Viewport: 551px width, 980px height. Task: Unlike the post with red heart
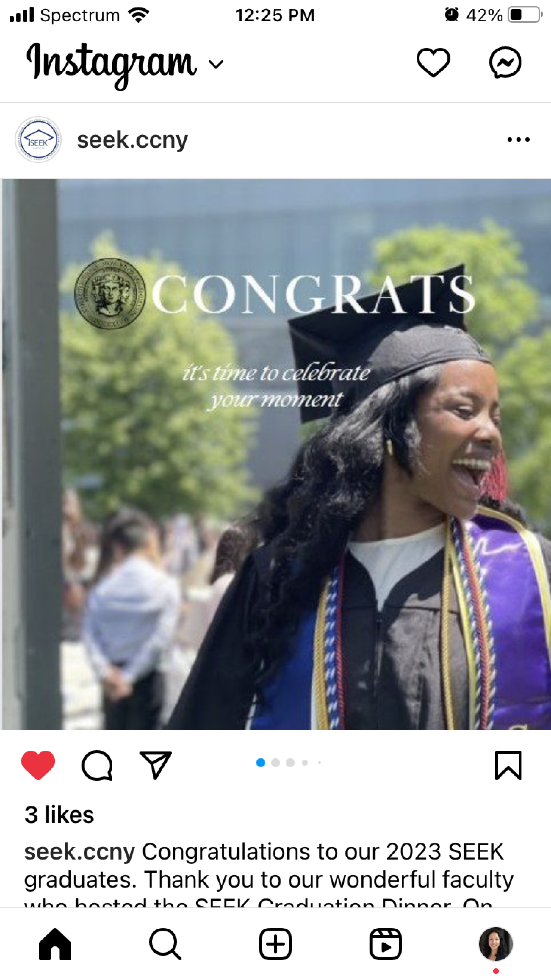coord(38,765)
